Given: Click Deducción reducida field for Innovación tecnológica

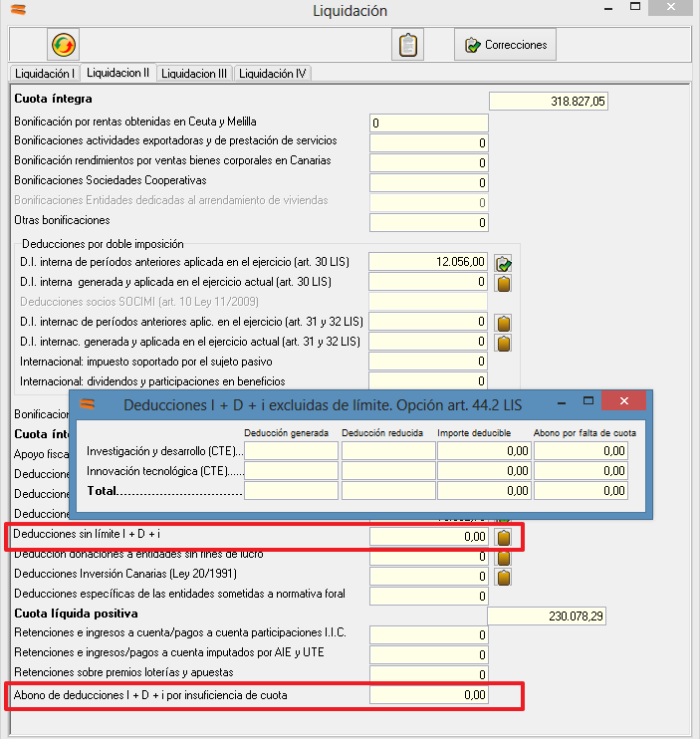Looking at the screenshot, I should [388, 471].
